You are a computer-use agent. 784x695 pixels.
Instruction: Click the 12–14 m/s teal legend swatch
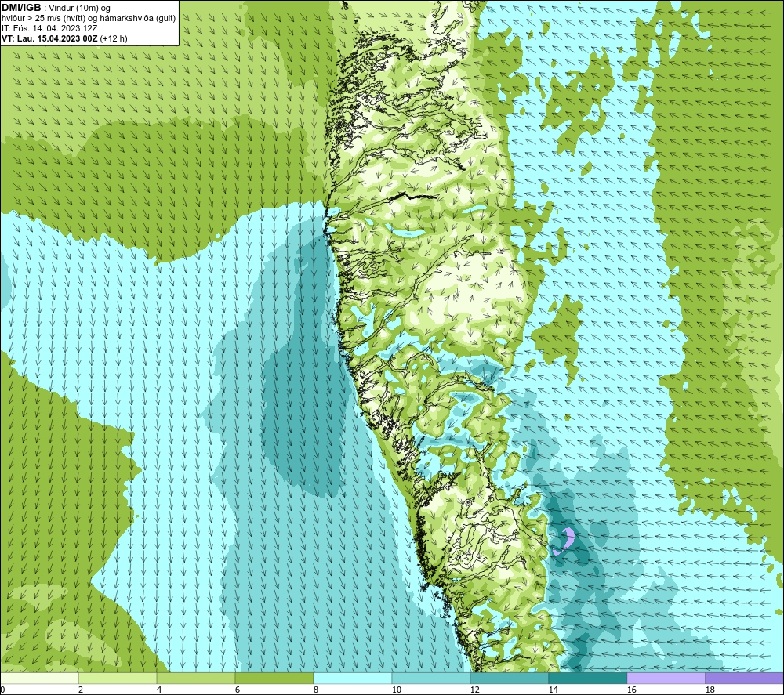(509, 678)
